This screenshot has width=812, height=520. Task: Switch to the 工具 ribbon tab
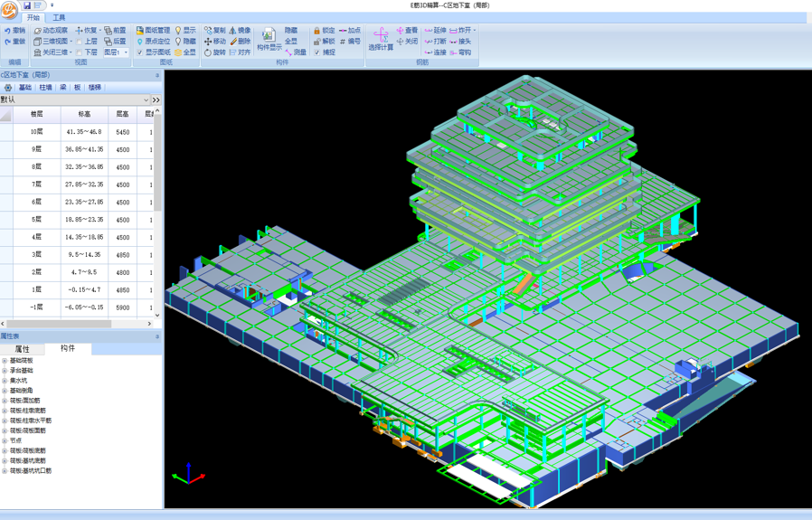point(59,18)
